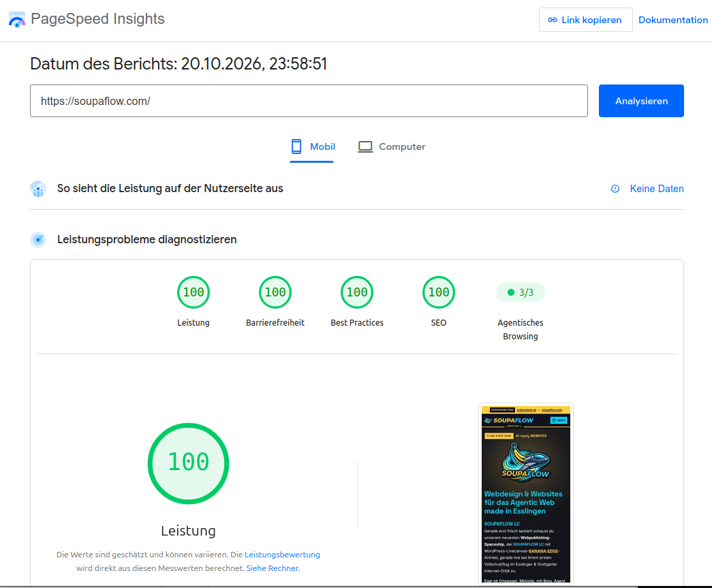Select the SEO 100 score gauge
712x588 pixels.
click(x=439, y=292)
